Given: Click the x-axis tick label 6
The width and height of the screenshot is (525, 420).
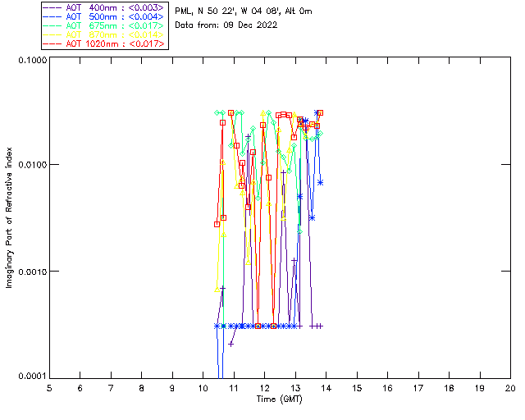Looking at the screenshot, I should coord(80,388).
